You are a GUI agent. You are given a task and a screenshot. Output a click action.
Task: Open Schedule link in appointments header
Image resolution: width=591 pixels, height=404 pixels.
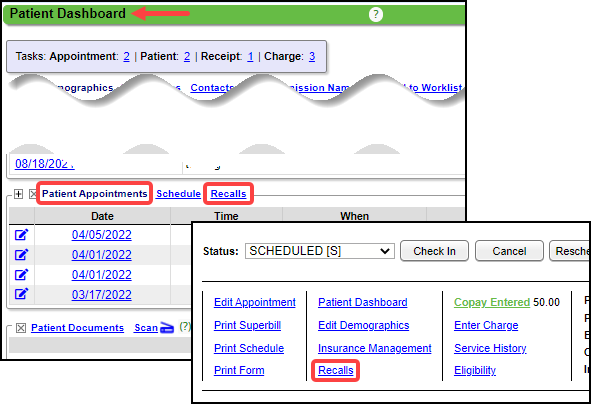click(x=178, y=194)
